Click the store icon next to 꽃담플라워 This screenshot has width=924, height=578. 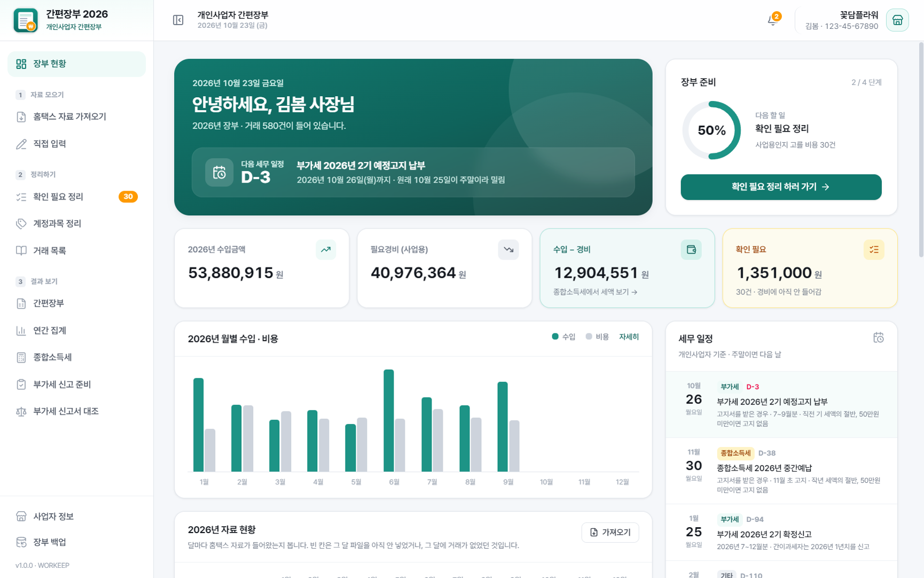pos(897,20)
